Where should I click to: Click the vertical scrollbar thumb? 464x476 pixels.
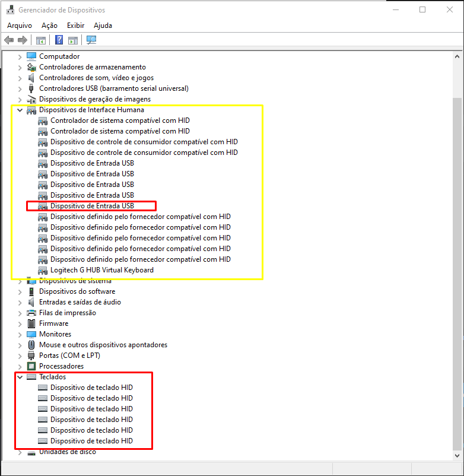click(457, 273)
